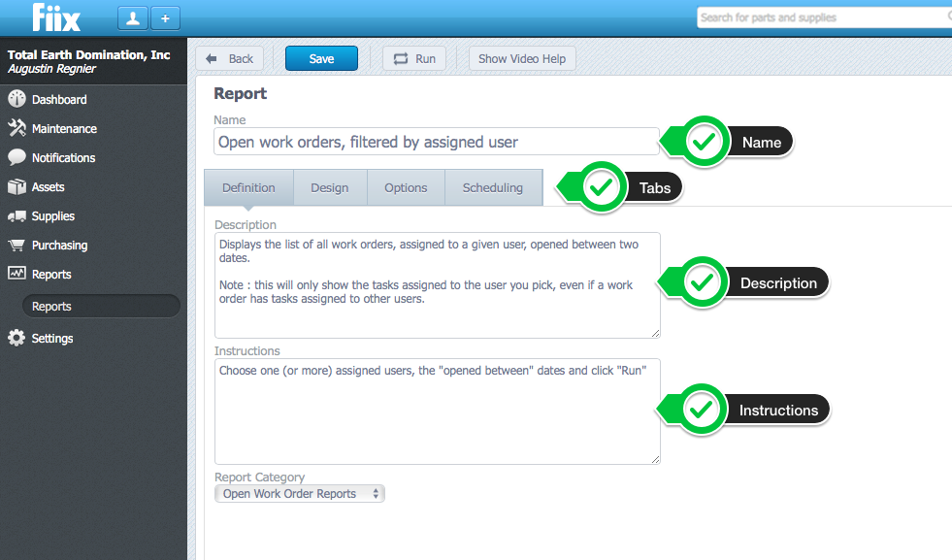Image resolution: width=952 pixels, height=560 pixels.
Task: Save the report
Action: (321, 58)
